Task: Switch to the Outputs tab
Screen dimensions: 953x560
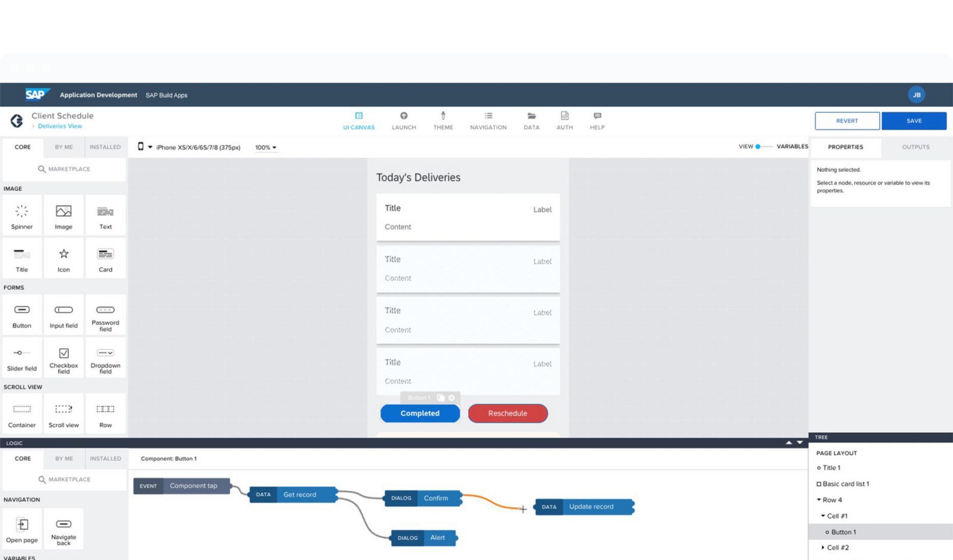Action: pyautogui.click(x=915, y=147)
